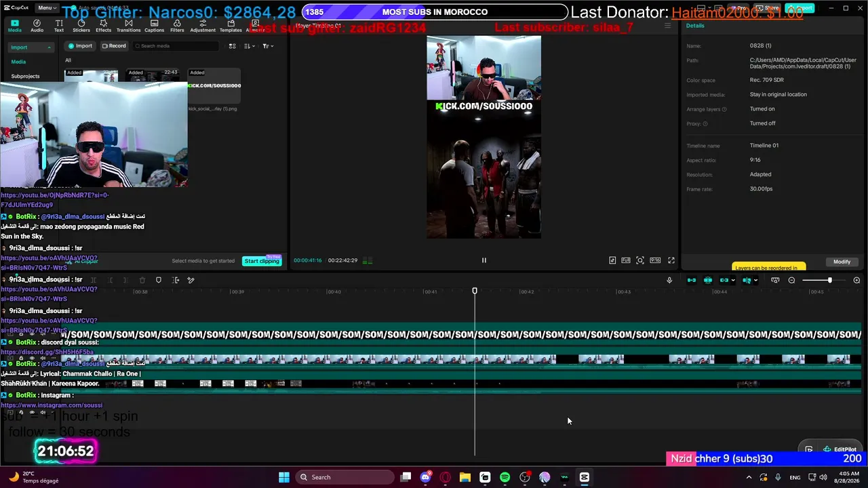Toggle main track magnet
The height and width of the screenshot is (488, 868).
tap(692, 280)
